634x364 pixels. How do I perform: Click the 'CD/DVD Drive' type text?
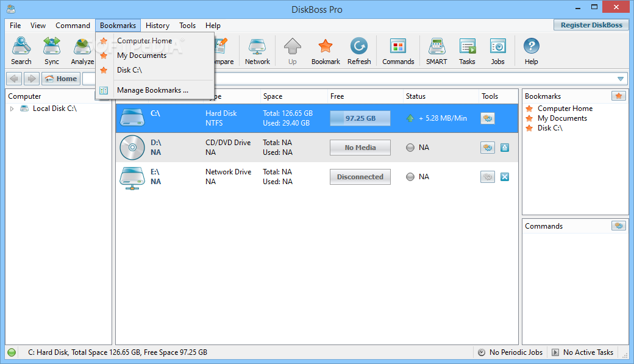228,143
